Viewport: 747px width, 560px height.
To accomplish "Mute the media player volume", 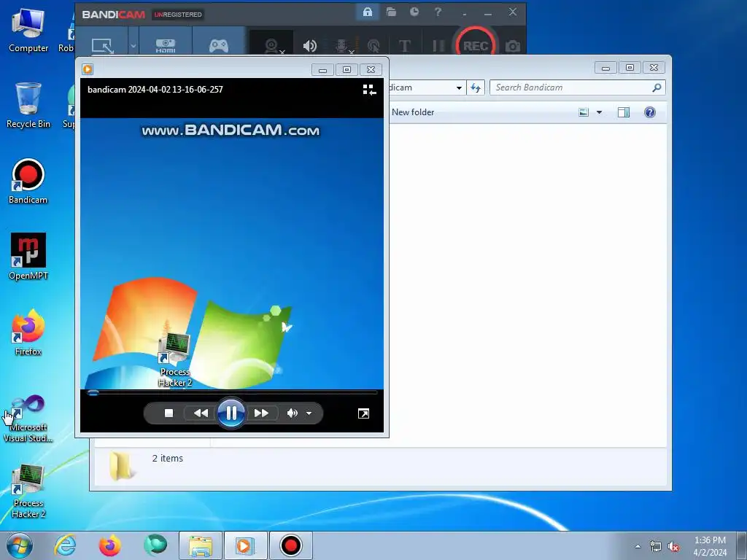I will point(292,413).
